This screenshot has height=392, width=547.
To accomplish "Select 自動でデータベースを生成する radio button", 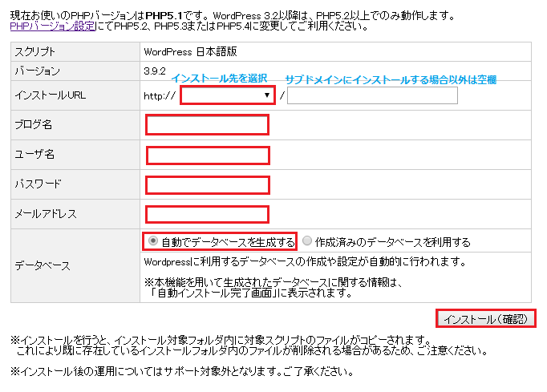I will [153, 241].
